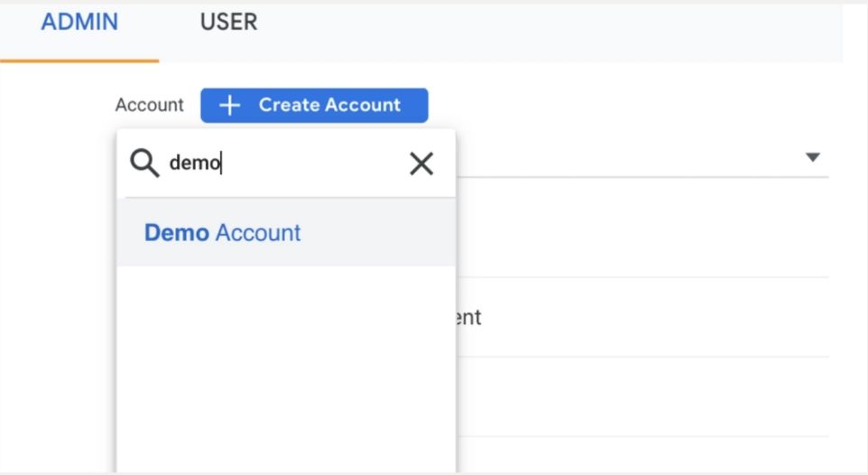Switch to the ADMIN tab

(79, 23)
